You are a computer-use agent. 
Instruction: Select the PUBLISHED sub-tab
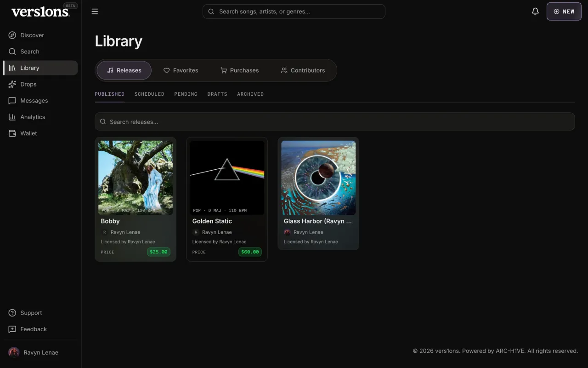(x=109, y=94)
